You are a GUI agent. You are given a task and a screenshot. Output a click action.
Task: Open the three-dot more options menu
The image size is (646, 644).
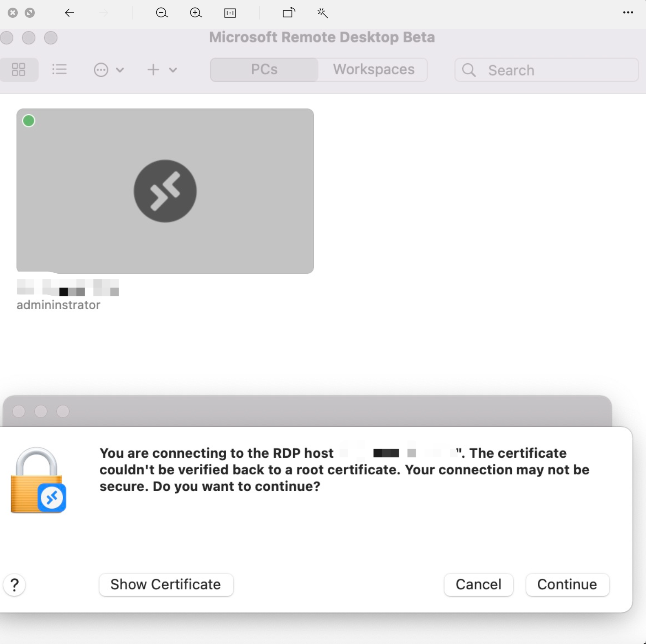pos(628,13)
